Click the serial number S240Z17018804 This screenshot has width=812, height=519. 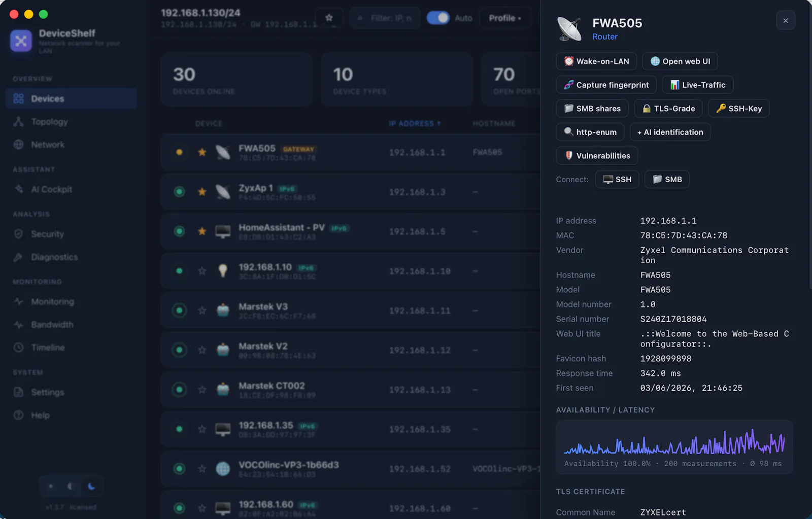[673, 319]
